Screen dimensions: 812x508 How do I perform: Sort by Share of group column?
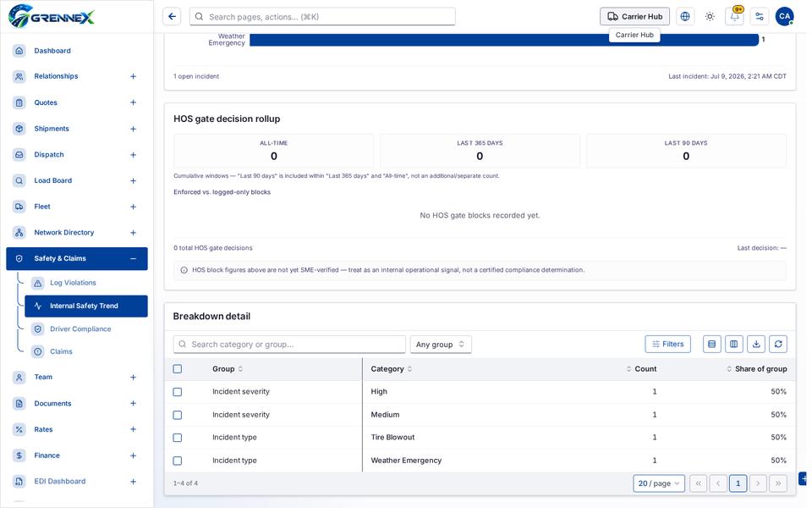(756, 369)
